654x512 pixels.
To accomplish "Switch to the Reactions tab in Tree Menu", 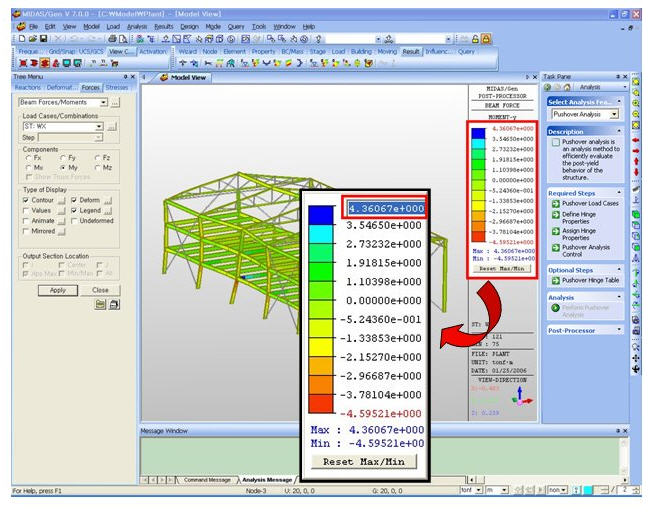I will (x=28, y=88).
